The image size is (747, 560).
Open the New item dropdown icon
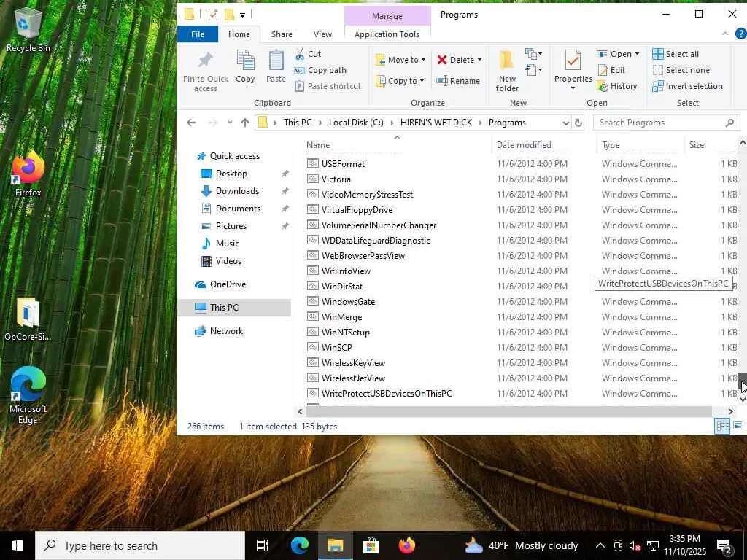coord(533,53)
